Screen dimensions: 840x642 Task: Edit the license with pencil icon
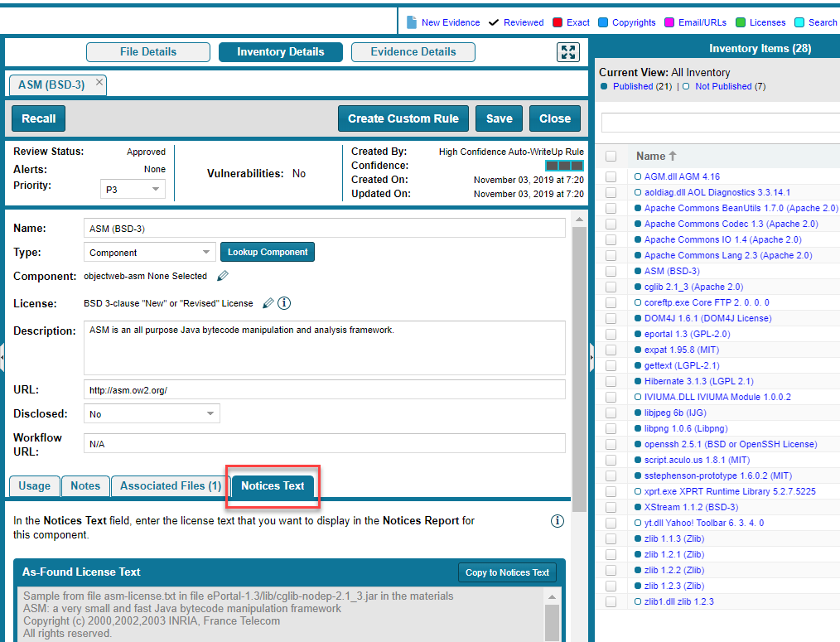coord(268,303)
